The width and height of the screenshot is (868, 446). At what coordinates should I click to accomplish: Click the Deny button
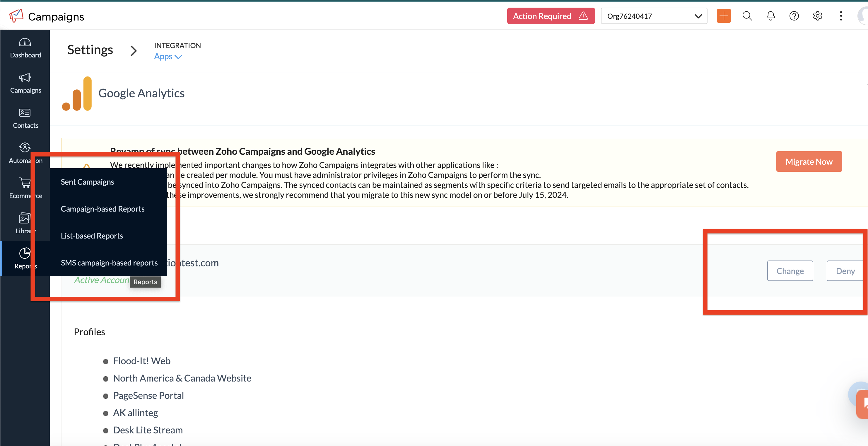click(845, 271)
